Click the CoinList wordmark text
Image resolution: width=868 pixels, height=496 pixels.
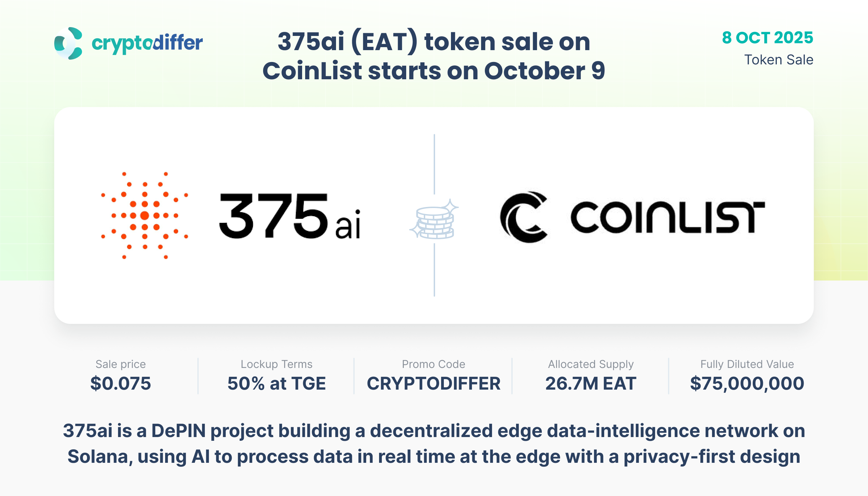coord(667,217)
